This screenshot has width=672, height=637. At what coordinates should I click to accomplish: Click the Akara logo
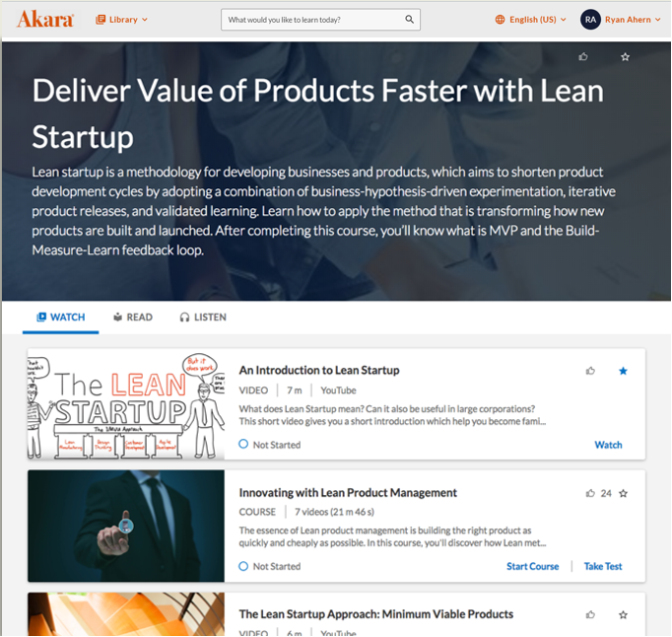pos(45,20)
